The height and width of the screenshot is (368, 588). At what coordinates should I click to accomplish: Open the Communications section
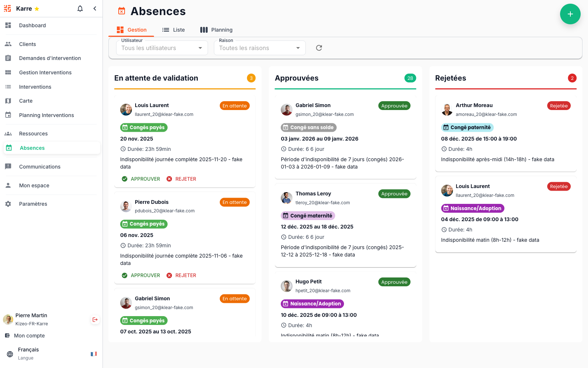tap(40, 166)
